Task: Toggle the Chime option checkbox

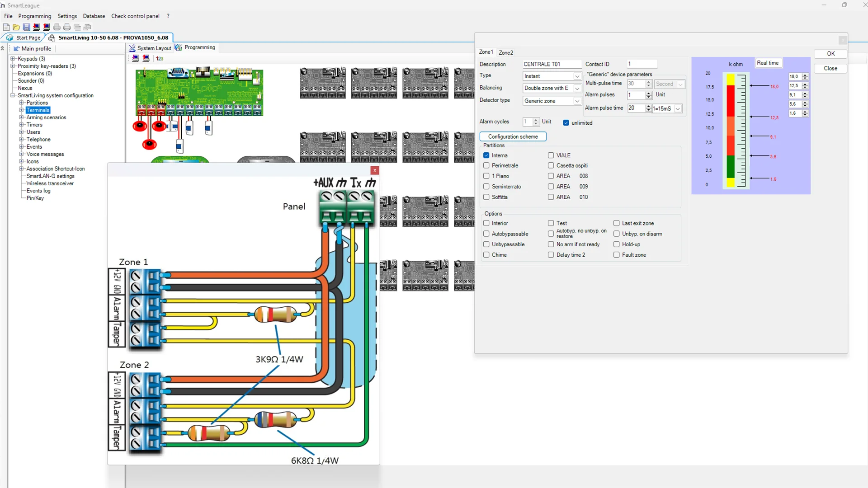Action: 486,255
